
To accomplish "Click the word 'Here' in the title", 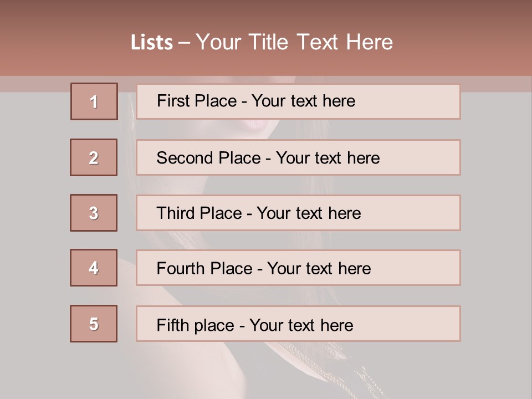I will point(370,42).
